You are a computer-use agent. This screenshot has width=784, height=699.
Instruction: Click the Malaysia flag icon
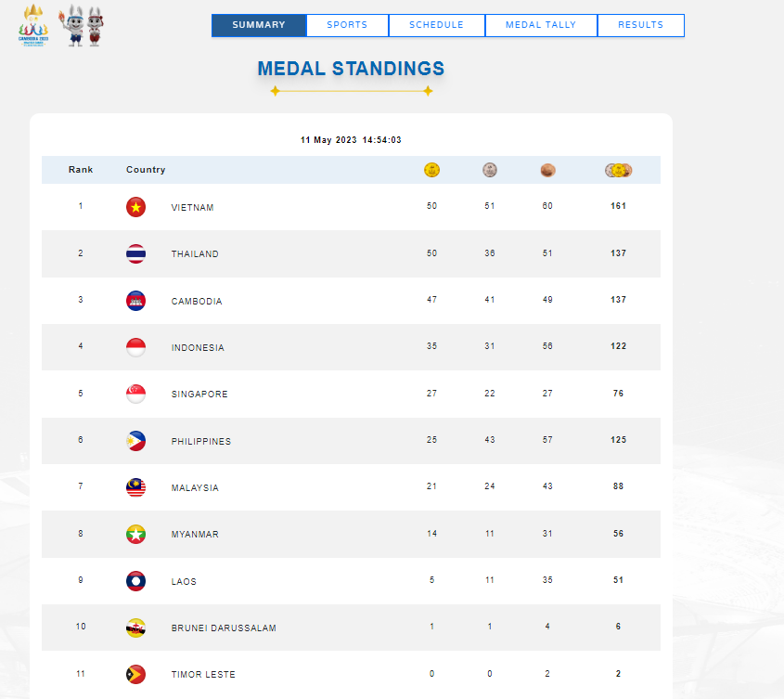136,487
